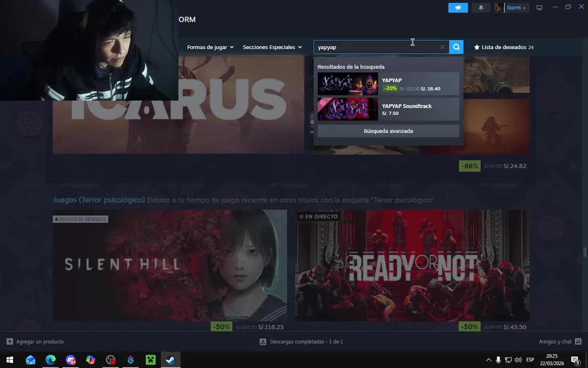
Task: Open Amigos y chat panel
Action: (560, 342)
